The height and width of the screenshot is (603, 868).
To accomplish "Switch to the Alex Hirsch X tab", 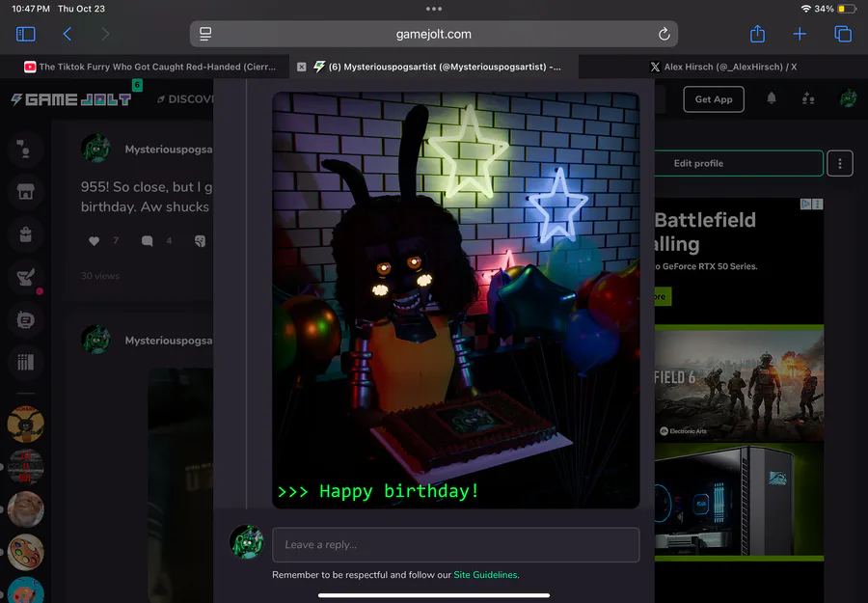I will [723, 67].
